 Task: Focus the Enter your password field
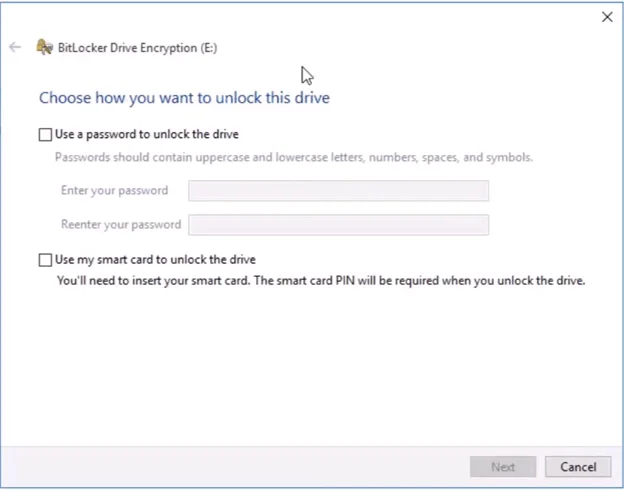(338, 190)
